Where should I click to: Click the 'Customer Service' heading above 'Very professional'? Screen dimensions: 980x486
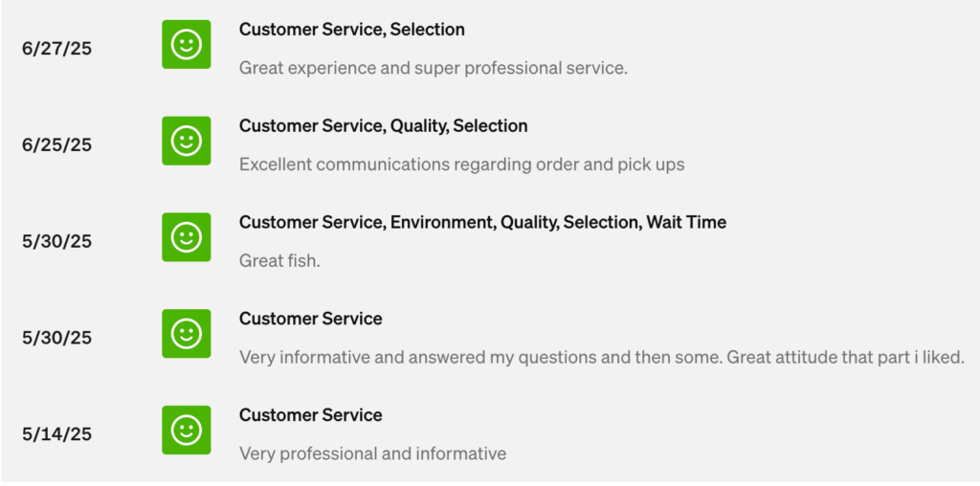coord(310,415)
